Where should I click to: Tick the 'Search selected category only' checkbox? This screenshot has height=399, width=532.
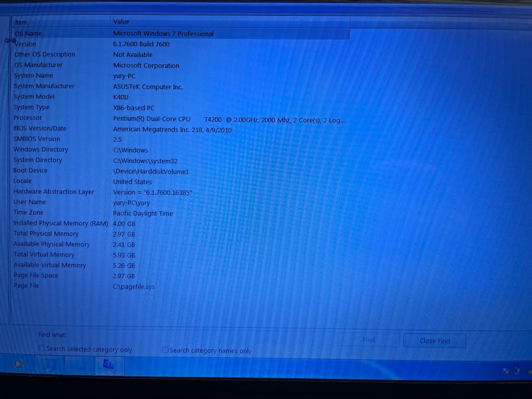coord(42,348)
